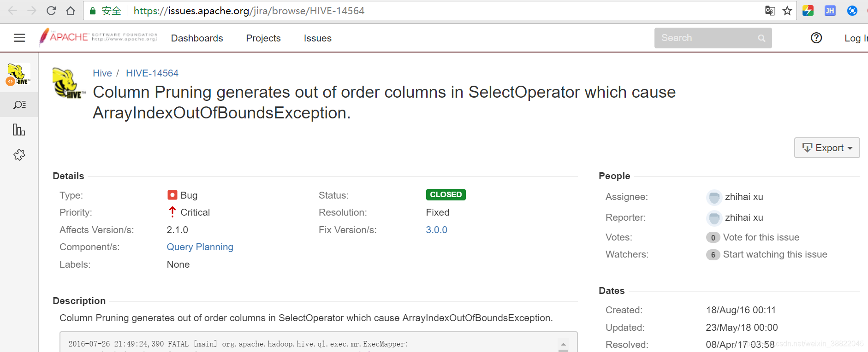868x352 pixels.
Task: Click Vote for this issue
Action: point(761,237)
